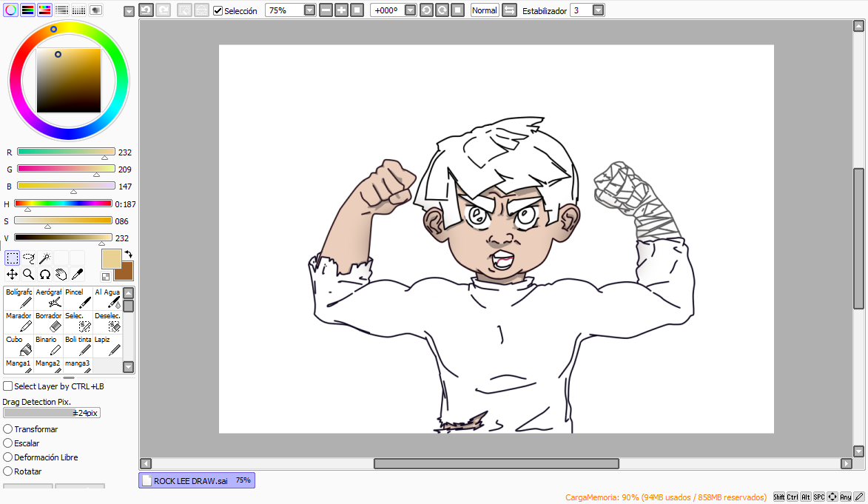This screenshot has width=868, height=504.
Task: Choose the Boli tinta ink pen
Action: click(x=78, y=346)
